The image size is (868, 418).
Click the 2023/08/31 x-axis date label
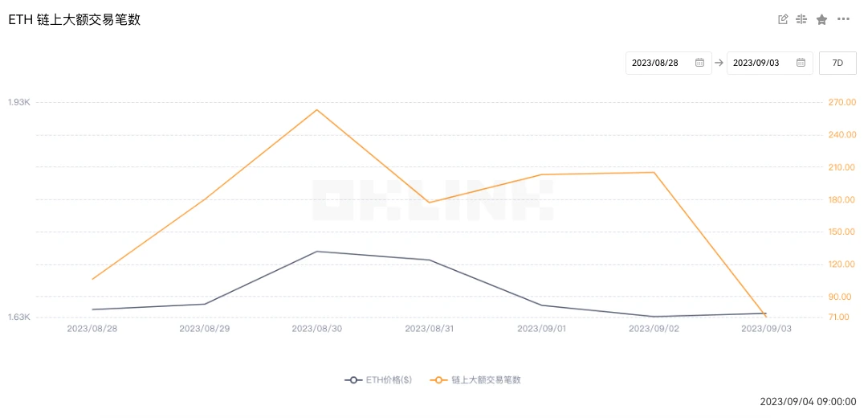point(430,328)
